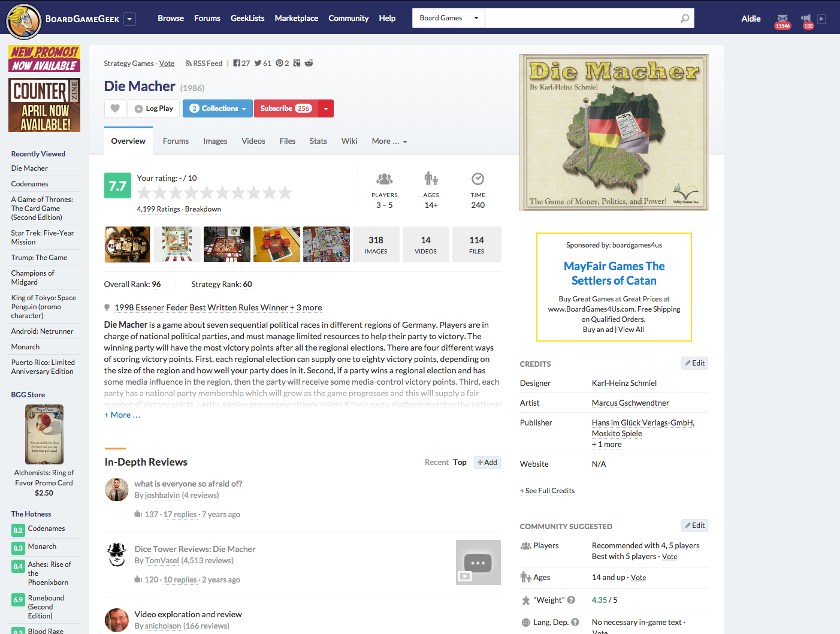Click Add button for reviews
This screenshot has width=840, height=634.
(487, 463)
